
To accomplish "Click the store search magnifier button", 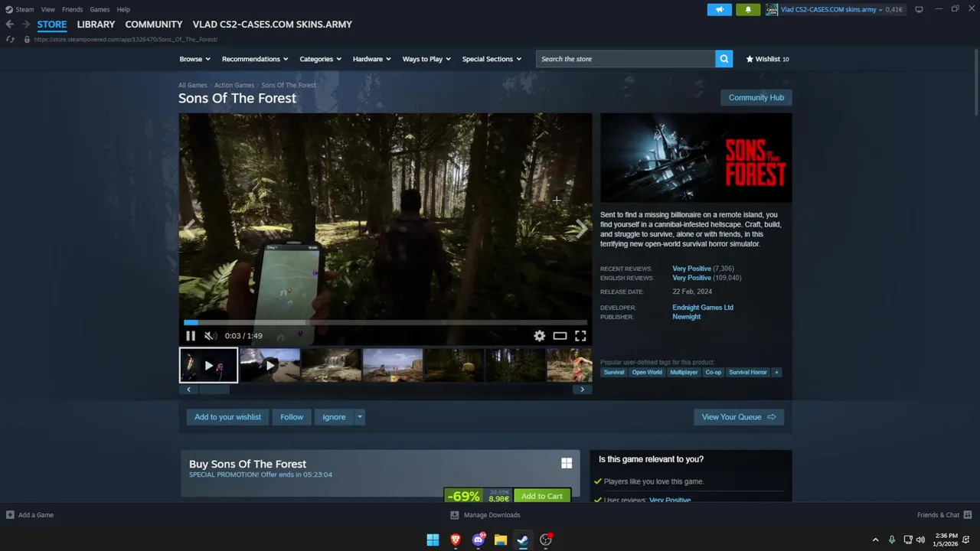I will point(724,59).
